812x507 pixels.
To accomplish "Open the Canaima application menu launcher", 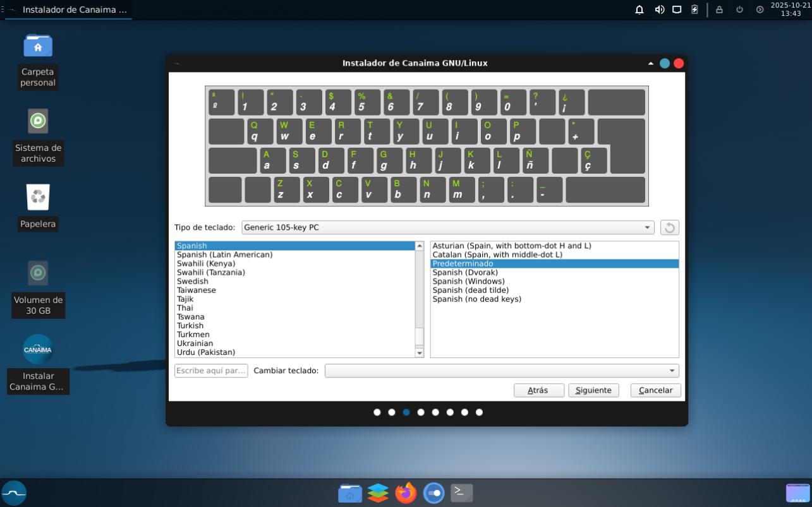I will click(14, 493).
